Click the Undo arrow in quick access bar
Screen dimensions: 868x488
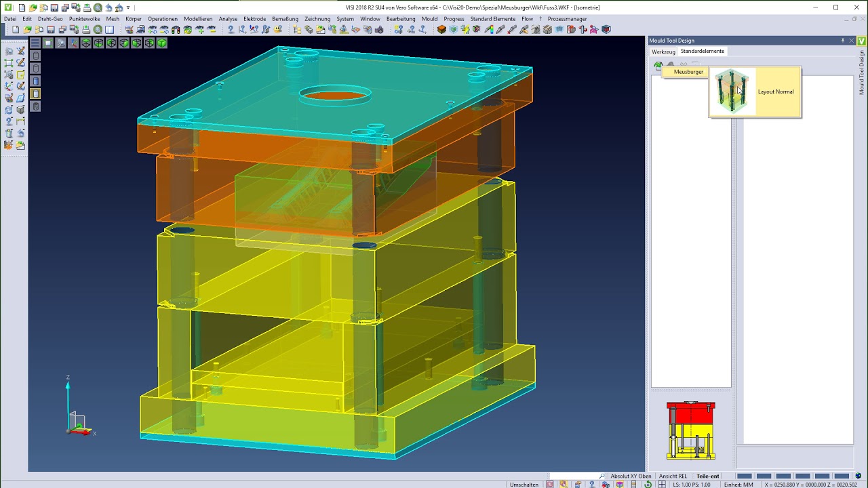click(x=108, y=7)
